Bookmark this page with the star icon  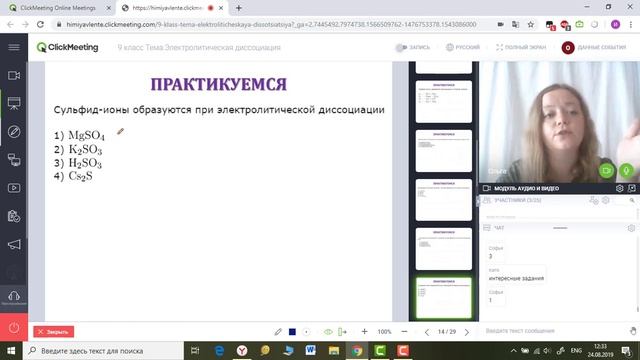[x=530, y=24]
